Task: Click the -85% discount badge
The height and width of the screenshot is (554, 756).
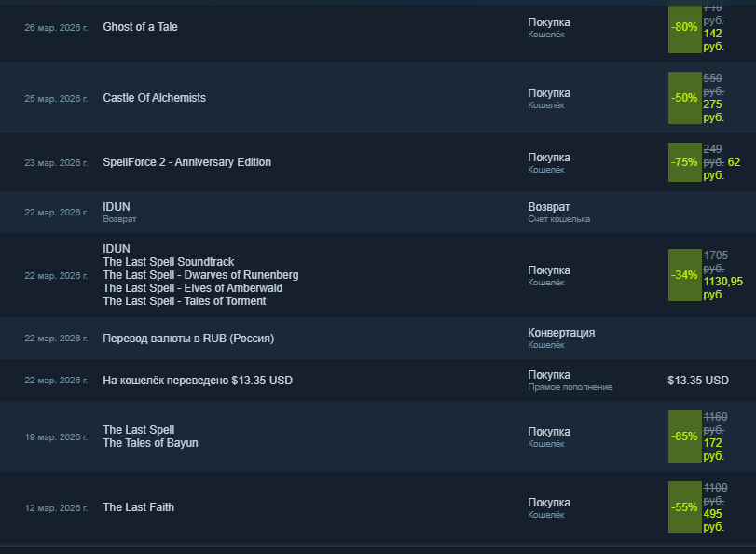Action: [x=684, y=436]
